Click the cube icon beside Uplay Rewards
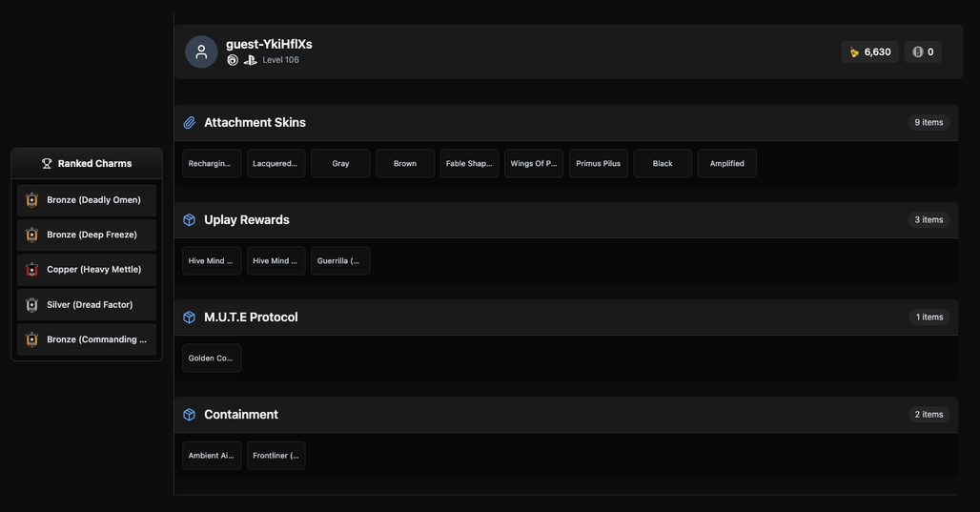Image resolution: width=980 pixels, height=512 pixels. coord(190,220)
